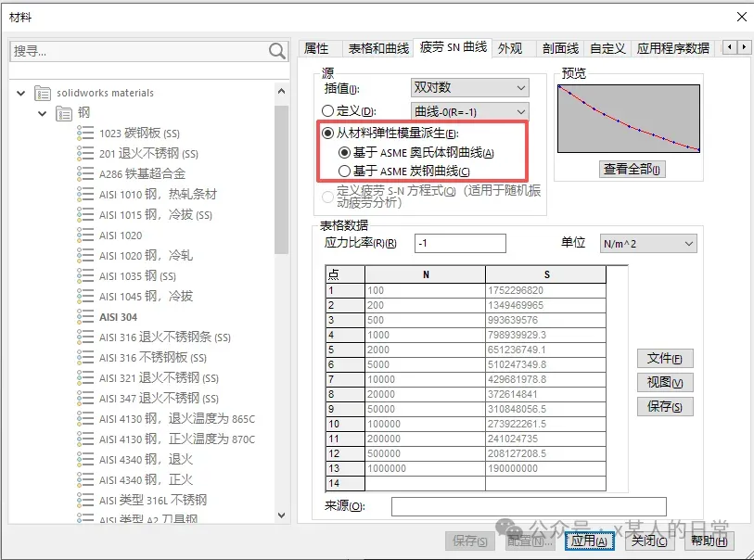This screenshot has height=560, width=754.
Task: Click the solidworks materials library icon
Action: tap(43, 93)
